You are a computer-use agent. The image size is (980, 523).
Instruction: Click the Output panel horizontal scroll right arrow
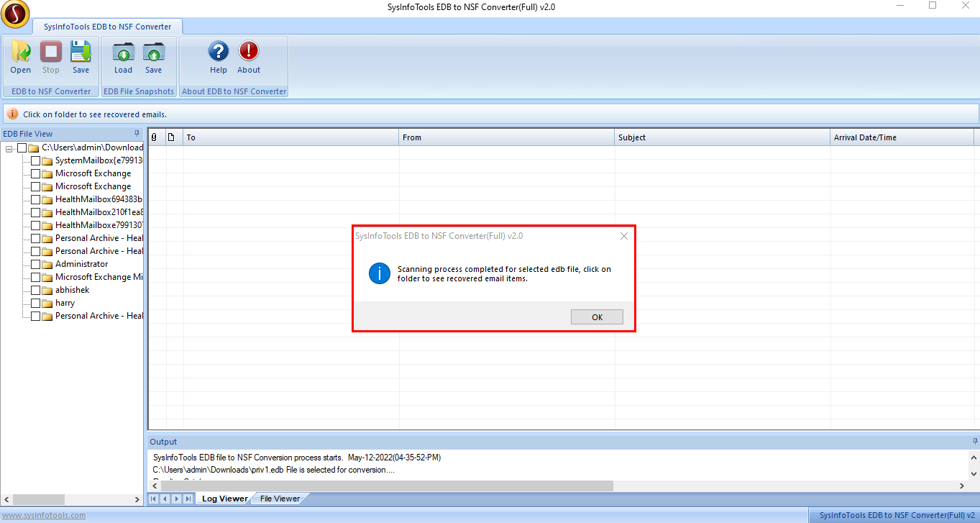pos(963,486)
